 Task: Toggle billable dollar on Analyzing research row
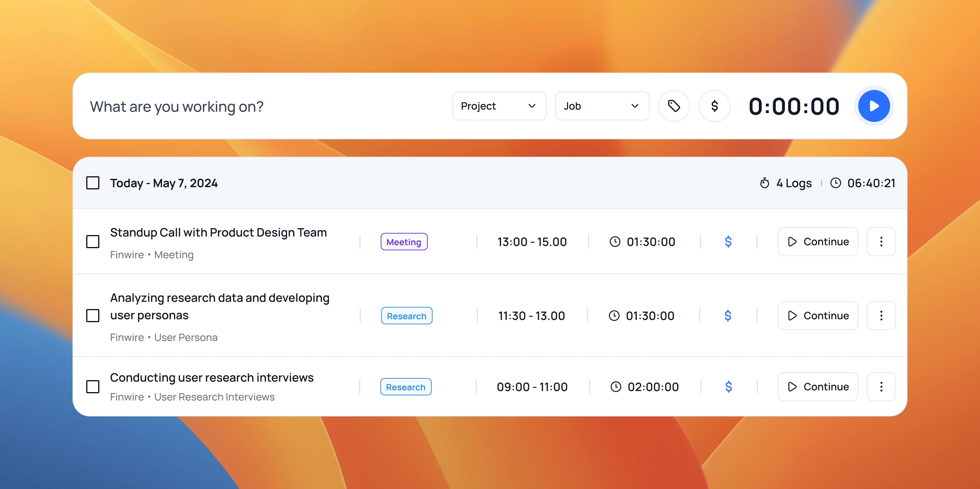point(728,315)
